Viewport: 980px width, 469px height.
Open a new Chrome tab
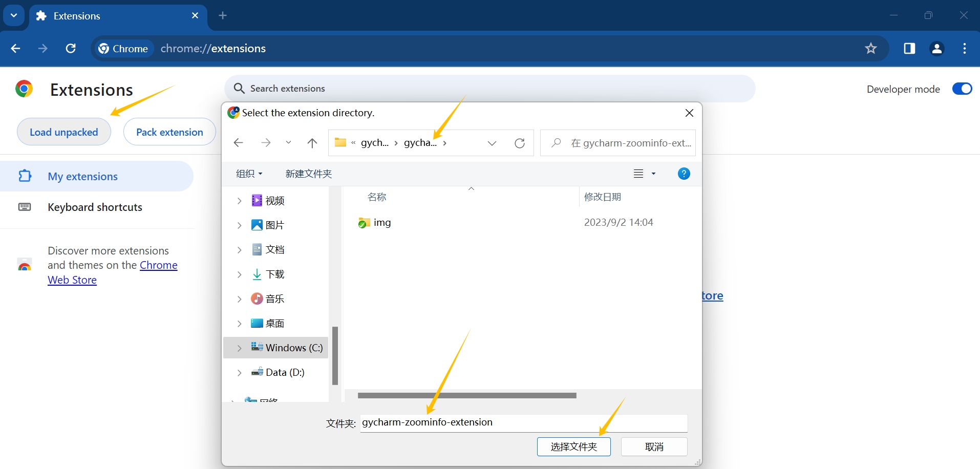click(222, 15)
